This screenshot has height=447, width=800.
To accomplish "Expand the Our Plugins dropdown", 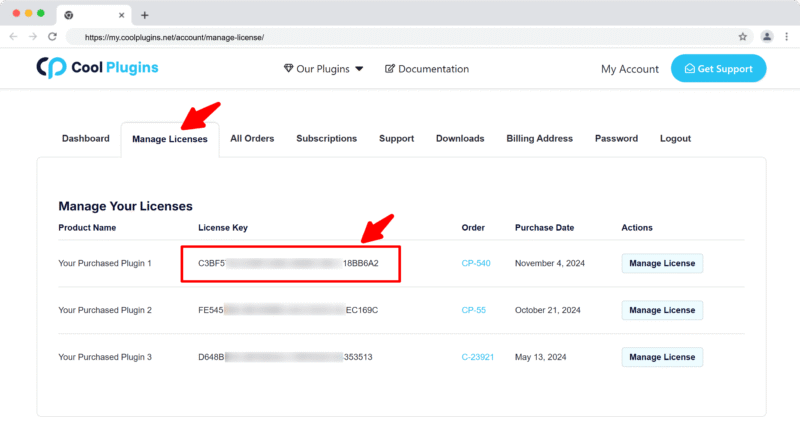I will tap(324, 69).
